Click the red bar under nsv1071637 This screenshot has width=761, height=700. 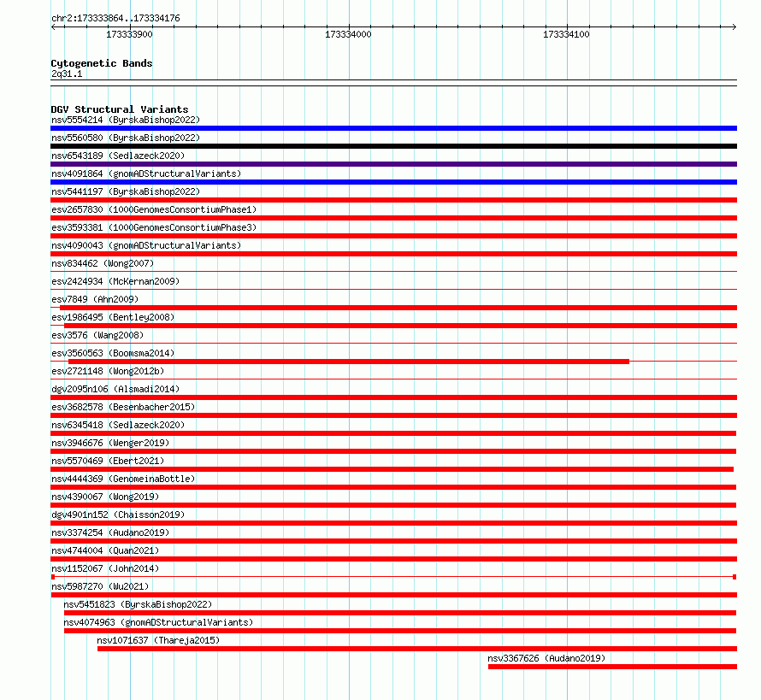[417, 649]
